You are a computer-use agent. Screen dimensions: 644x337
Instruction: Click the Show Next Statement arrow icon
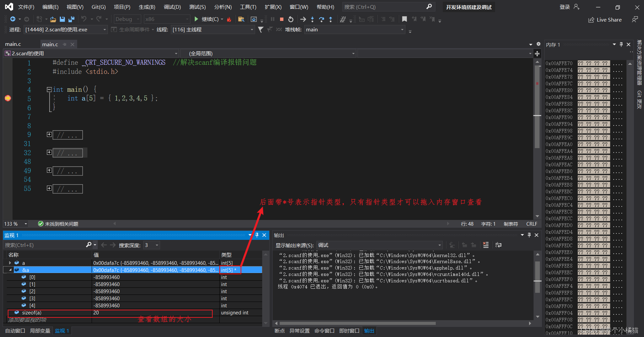pyautogui.click(x=303, y=19)
